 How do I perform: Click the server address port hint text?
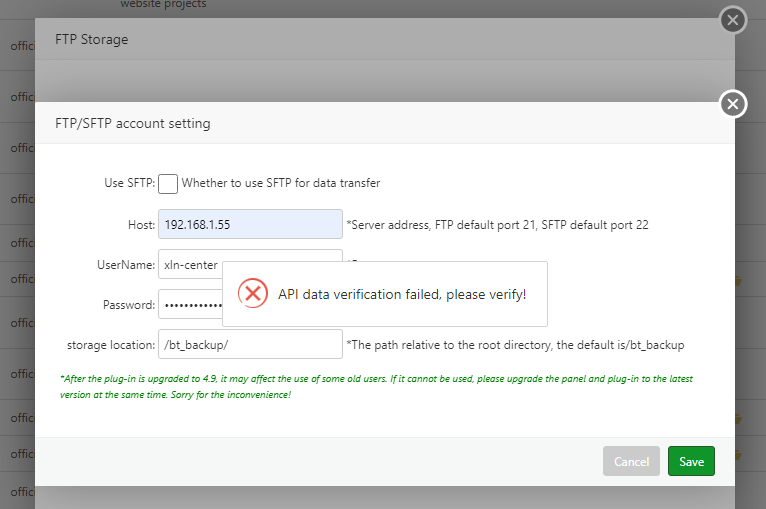click(497, 225)
